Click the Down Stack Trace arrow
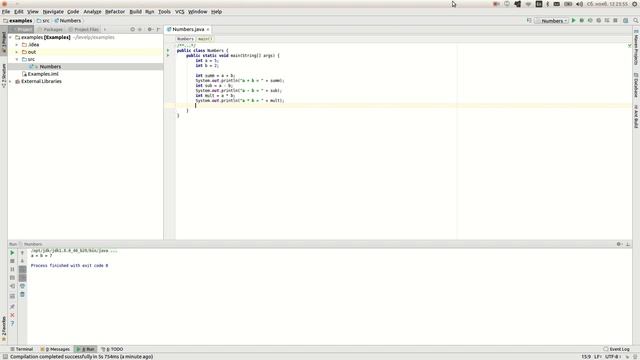Screen dimensions: 640x360 (22, 261)
